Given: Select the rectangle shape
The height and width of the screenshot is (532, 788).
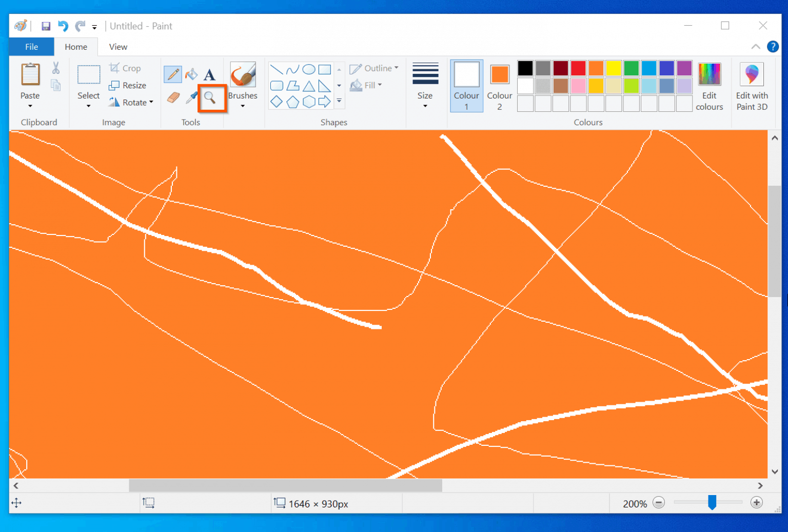Looking at the screenshot, I should (324, 69).
